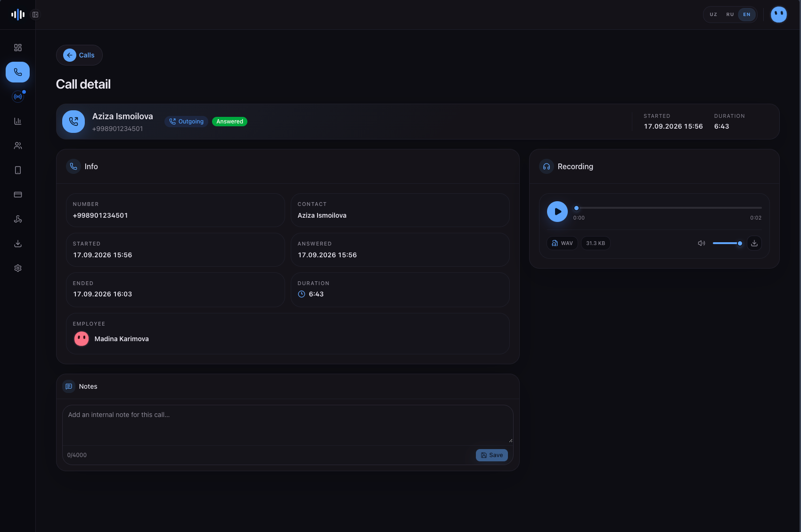The width and height of the screenshot is (801, 532).
Task: Click the Outgoing badge
Action: (186, 122)
